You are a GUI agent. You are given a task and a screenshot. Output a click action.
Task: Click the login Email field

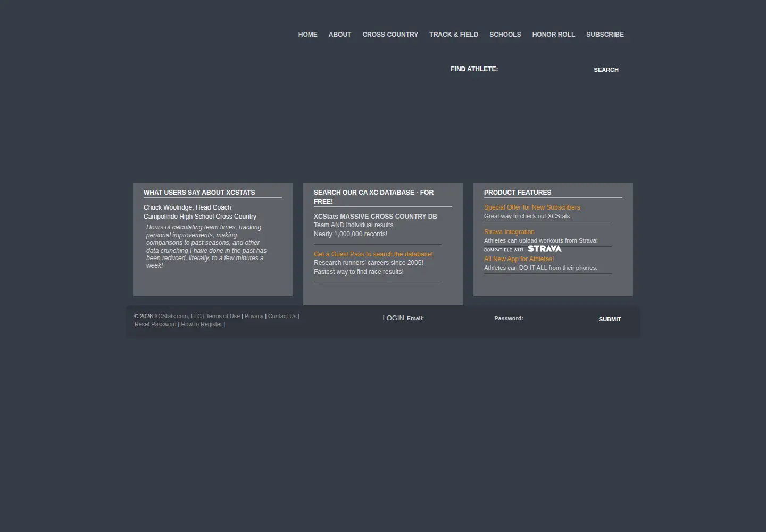click(x=456, y=318)
